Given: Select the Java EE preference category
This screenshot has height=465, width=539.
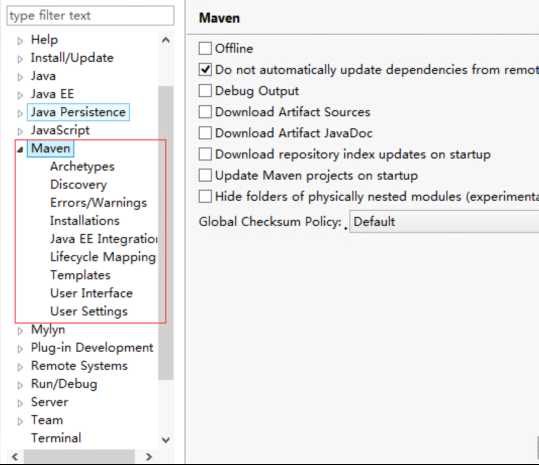Looking at the screenshot, I should 53,94.
